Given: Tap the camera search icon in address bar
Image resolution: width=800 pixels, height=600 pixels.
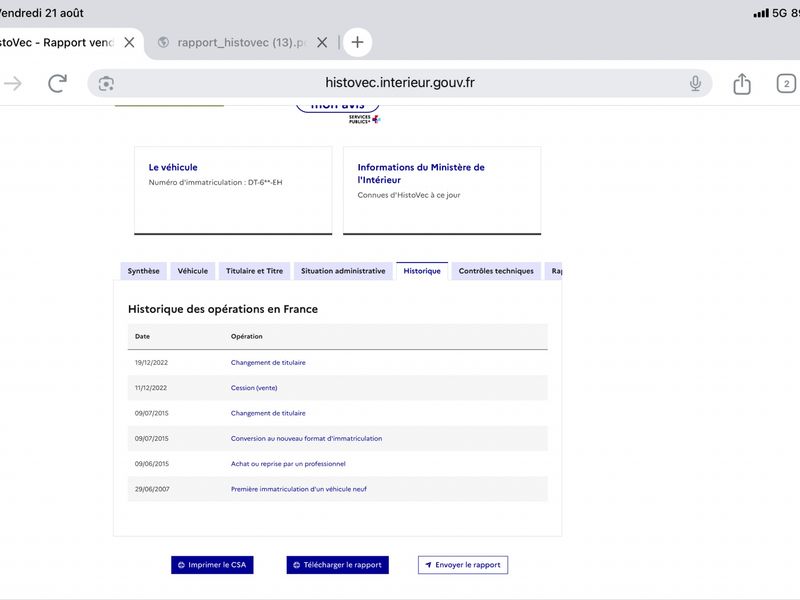Looking at the screenshot, I should 106,84.
